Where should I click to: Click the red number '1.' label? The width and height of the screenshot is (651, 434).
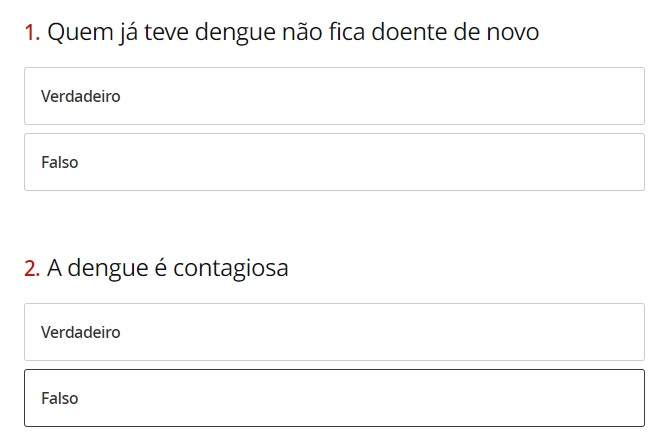pyautogui.click(x=32, y=32)
